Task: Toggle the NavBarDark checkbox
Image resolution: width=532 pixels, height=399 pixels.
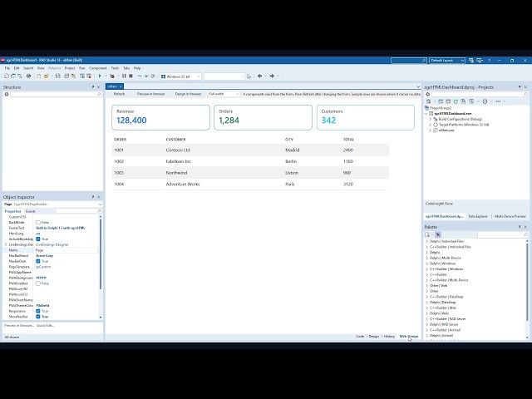Action: 38,261
